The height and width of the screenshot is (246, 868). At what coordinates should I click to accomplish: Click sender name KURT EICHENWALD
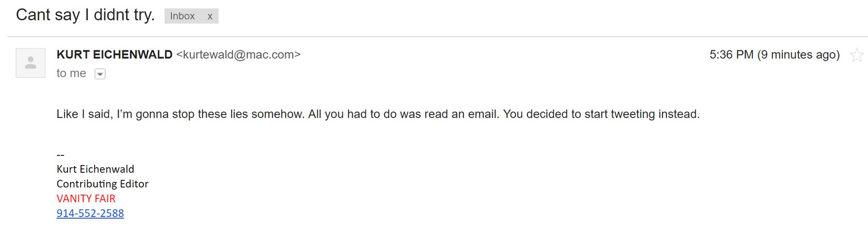click(115, 55)
